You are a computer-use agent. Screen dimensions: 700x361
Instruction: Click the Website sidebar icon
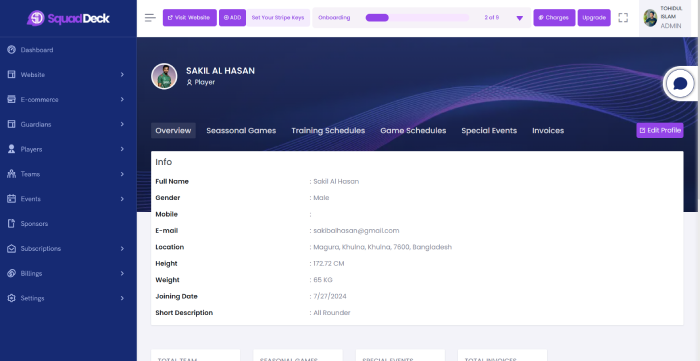(x=12, y=75)
